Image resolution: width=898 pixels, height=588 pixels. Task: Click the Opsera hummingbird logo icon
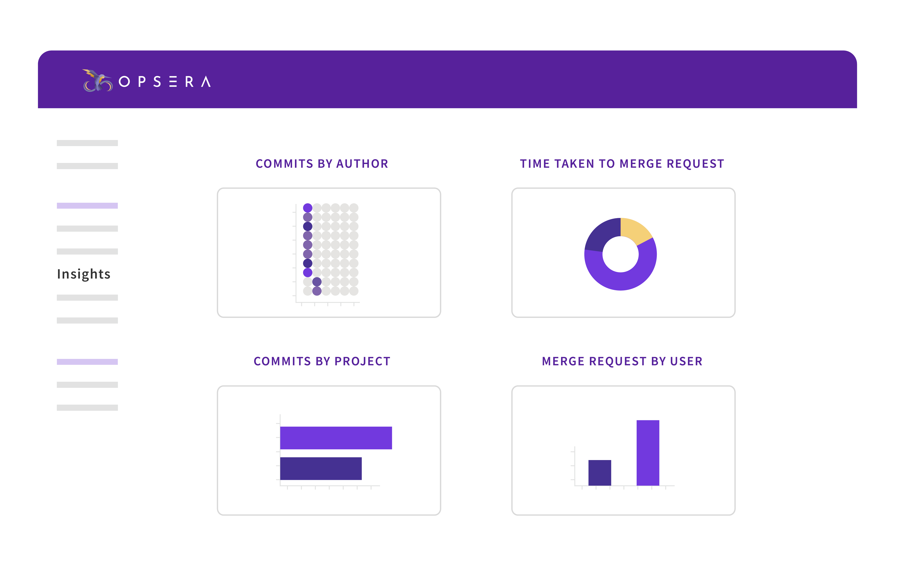pyautogui.click(x=97, y=80)
